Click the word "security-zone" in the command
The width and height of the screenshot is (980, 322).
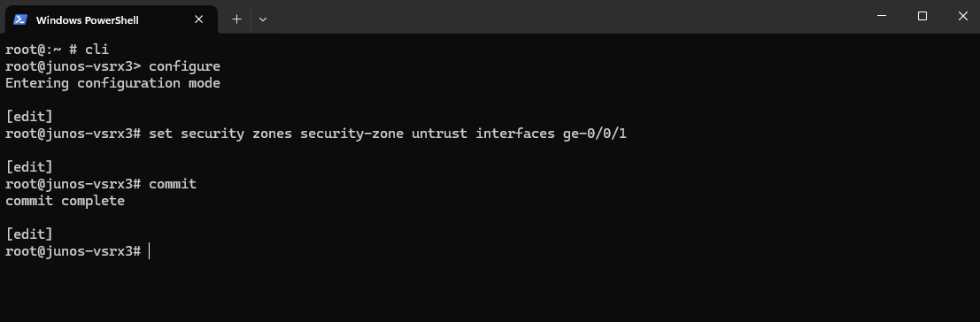(351, 134)
